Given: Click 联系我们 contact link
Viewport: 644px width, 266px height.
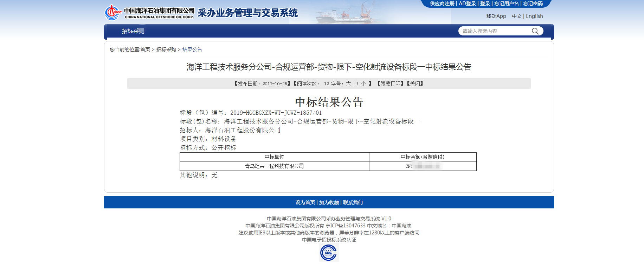Looking at the screenshot, I should [353, 202].
